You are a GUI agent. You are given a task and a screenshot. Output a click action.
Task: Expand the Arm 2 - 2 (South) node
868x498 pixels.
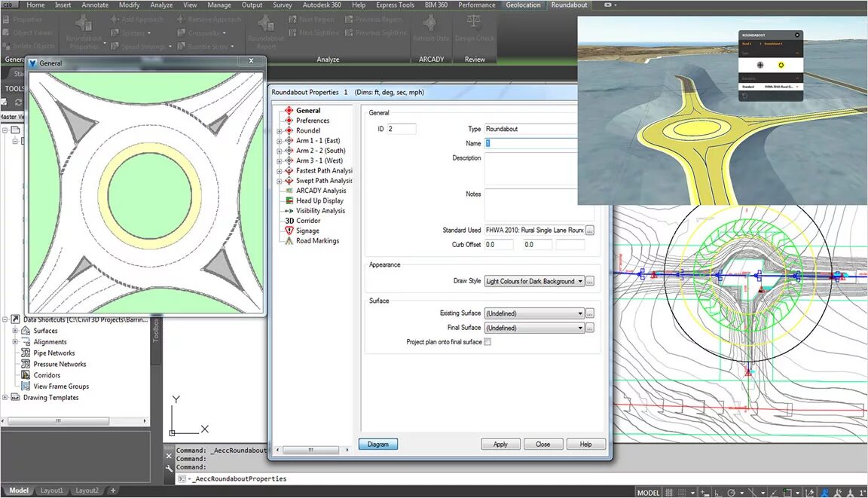pos(280,151)
